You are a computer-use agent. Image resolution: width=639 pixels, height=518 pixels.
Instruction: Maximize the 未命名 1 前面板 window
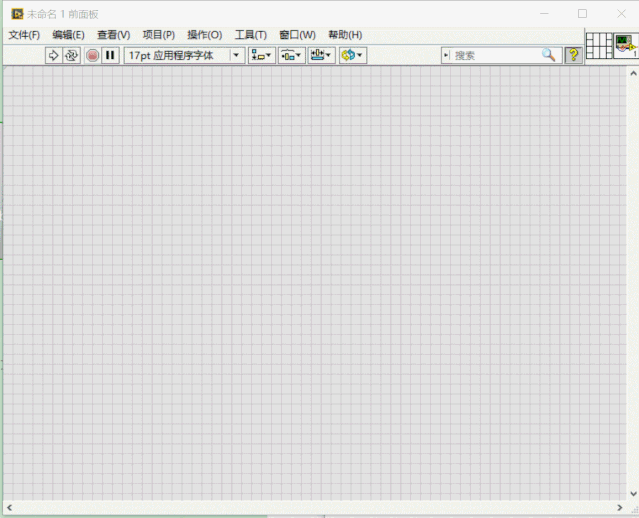click(582, 14)
